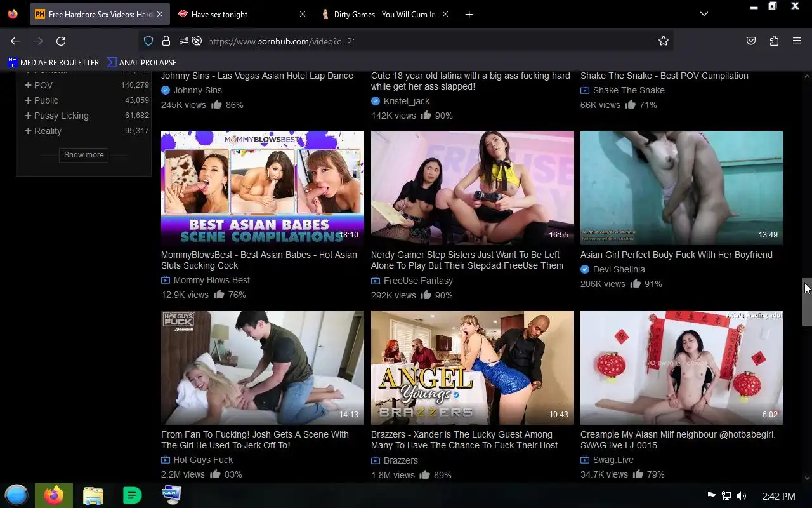This screenshot has height=508, width=812.
Task: Reload the current page
Action: [61, 41]
